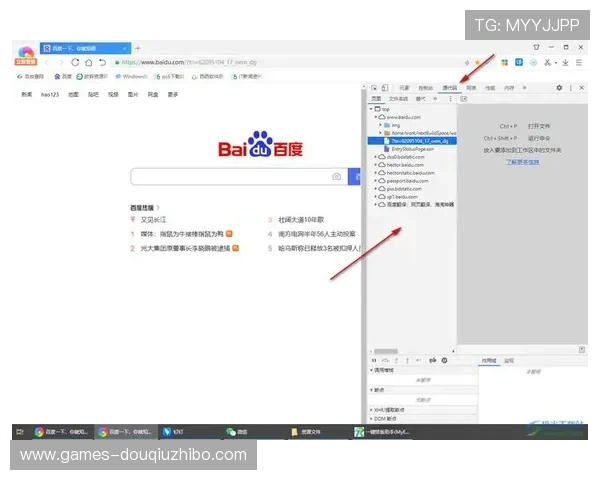Click the bookmark star in address bar
This screenshot has height=480, width=600.
[x=478, y=62]
